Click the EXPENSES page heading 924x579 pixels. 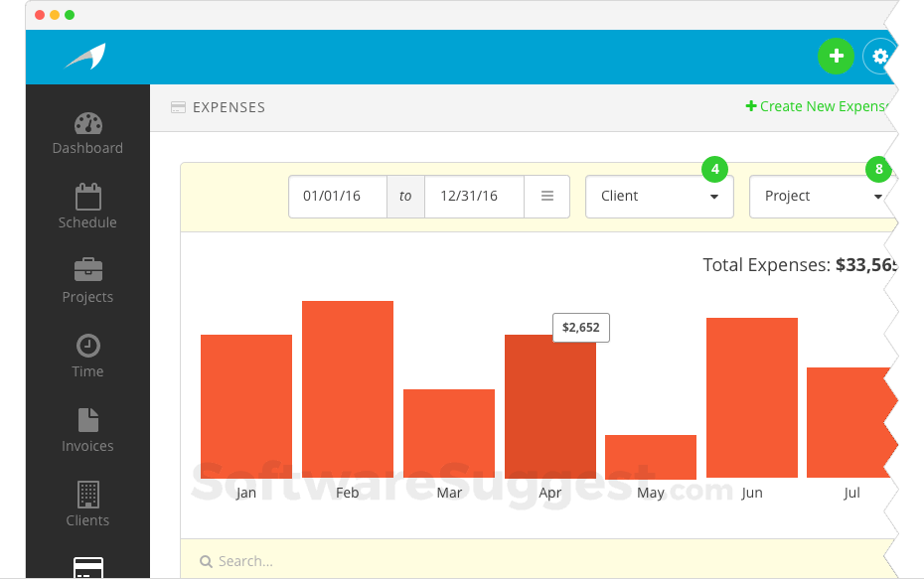(x=229, y=107)
